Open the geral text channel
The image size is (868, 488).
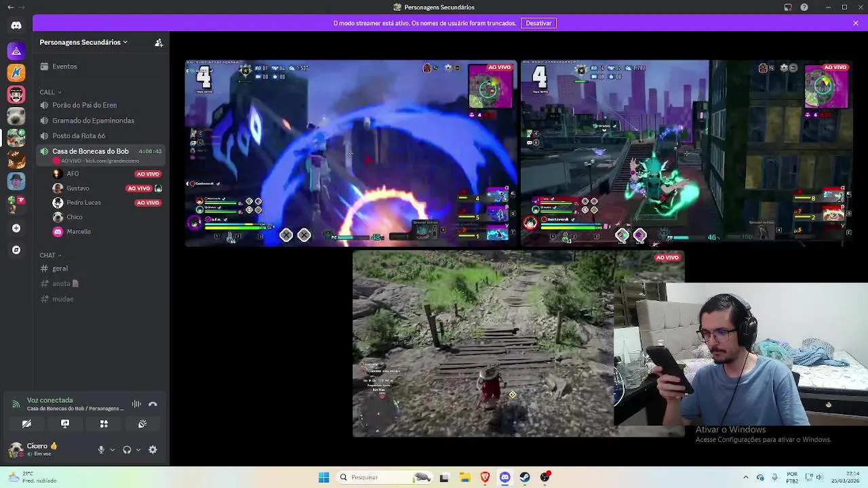101,268
